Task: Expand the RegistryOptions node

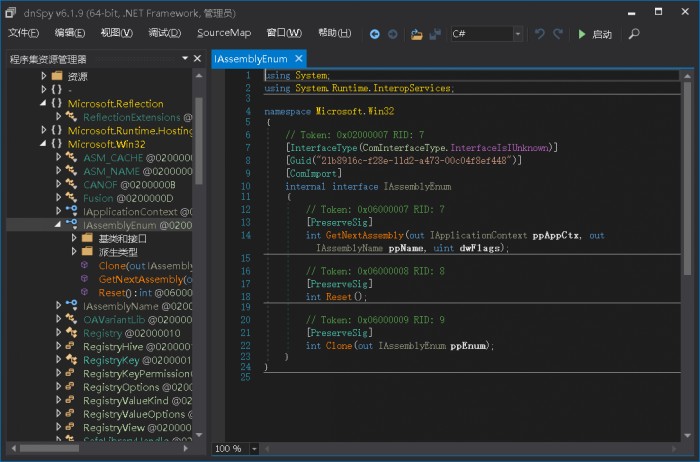Action: 58,386
